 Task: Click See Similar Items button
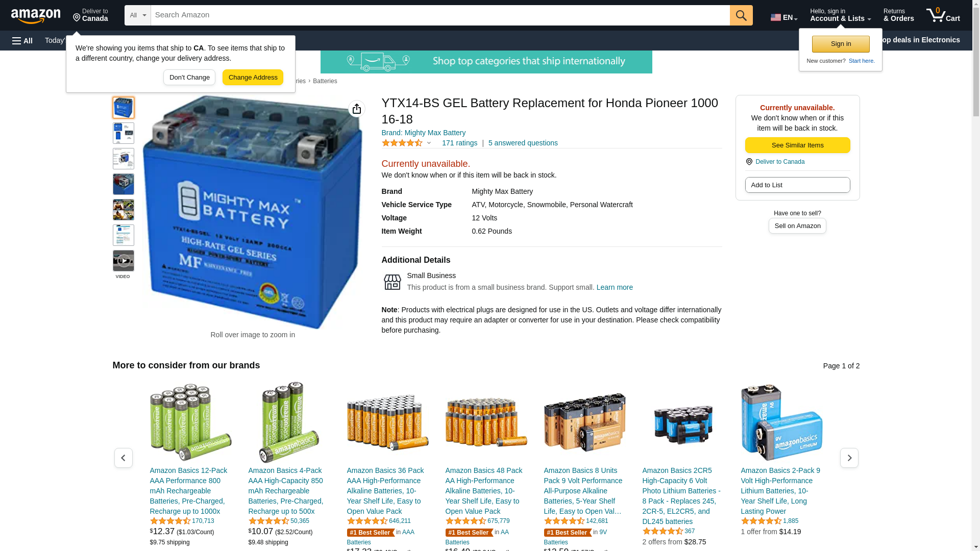(797, 145)
